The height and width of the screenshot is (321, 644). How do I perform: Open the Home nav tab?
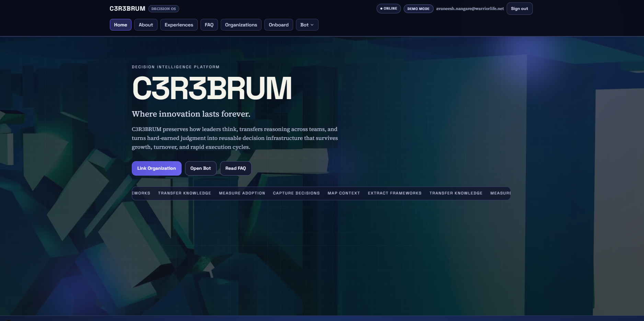pyautogui.click(x=120, y=25)
